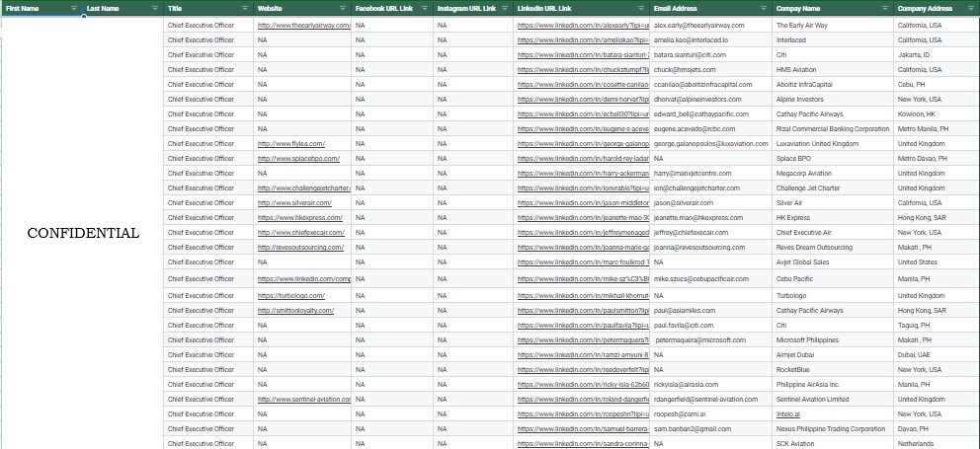This screenshot has width=980, height=449.
Task: Open the Website column filter dropdown
Action: click(x=343, y=9)
